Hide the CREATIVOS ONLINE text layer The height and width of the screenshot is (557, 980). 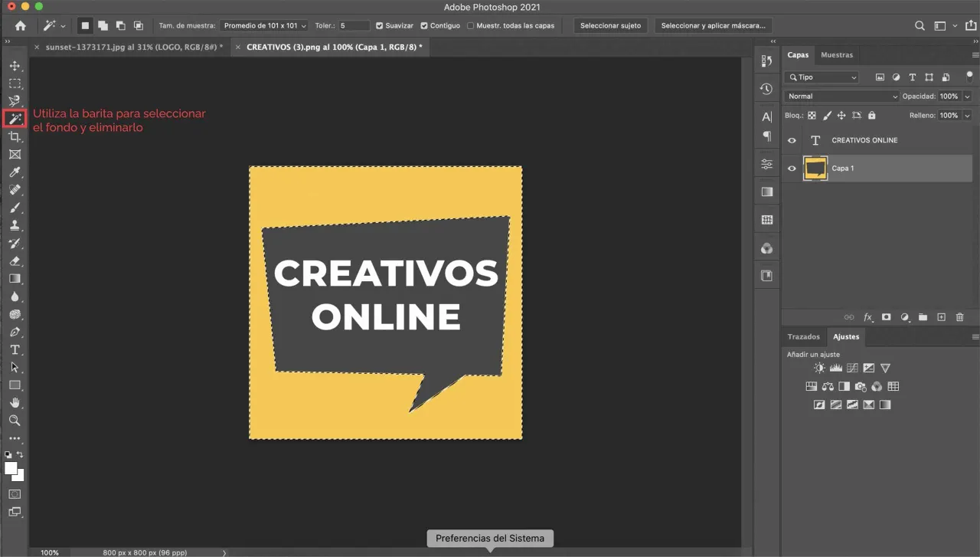792,139
